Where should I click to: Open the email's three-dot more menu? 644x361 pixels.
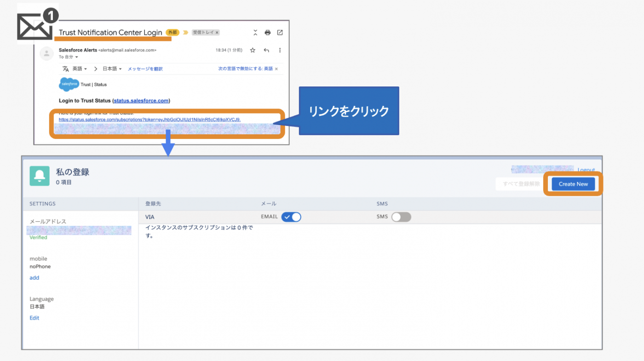click(x=280, y=50)
